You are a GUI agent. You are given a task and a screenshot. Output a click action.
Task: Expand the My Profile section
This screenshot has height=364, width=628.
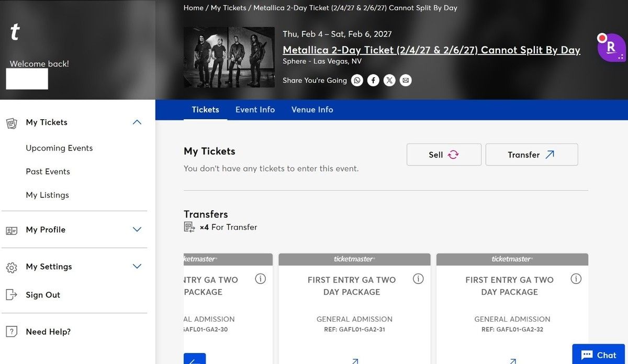coord(137,230)
